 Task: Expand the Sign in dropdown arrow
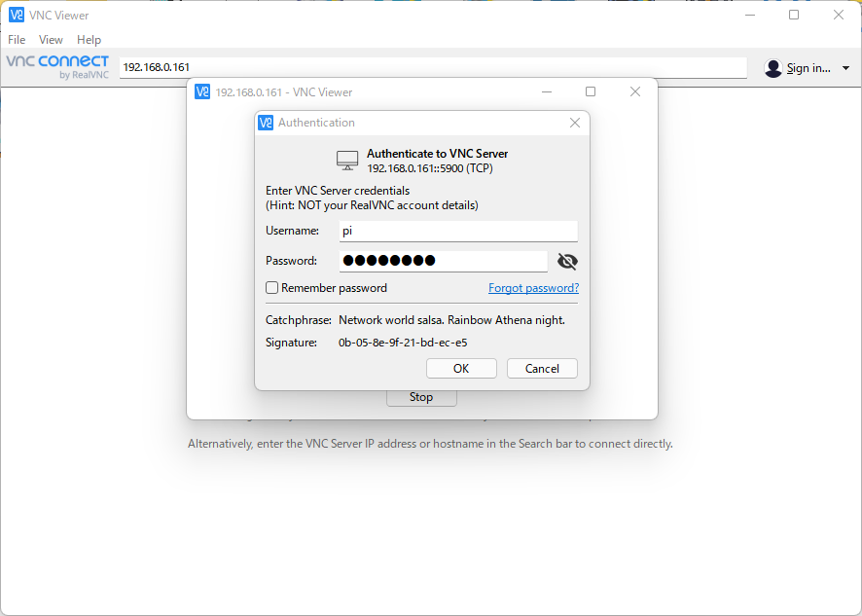845,69
